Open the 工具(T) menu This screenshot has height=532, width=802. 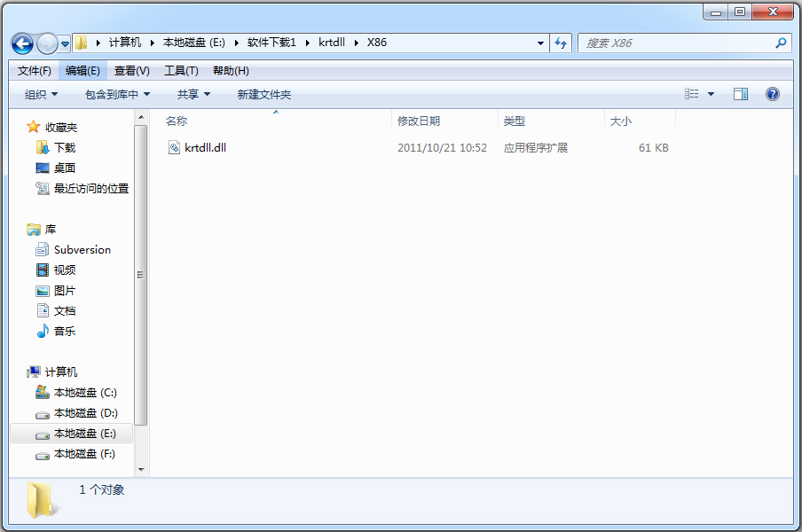[181, 71]
